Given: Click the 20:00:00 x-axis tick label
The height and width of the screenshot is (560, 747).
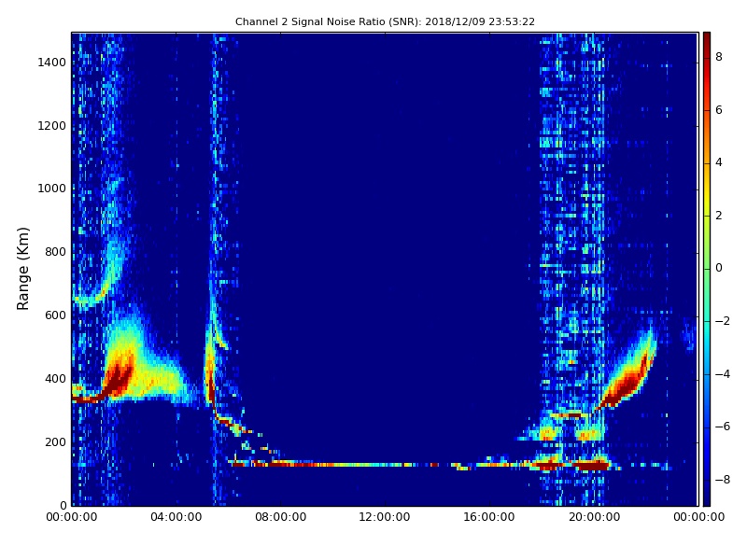Looking at the screenshot, I should (594, 517).
